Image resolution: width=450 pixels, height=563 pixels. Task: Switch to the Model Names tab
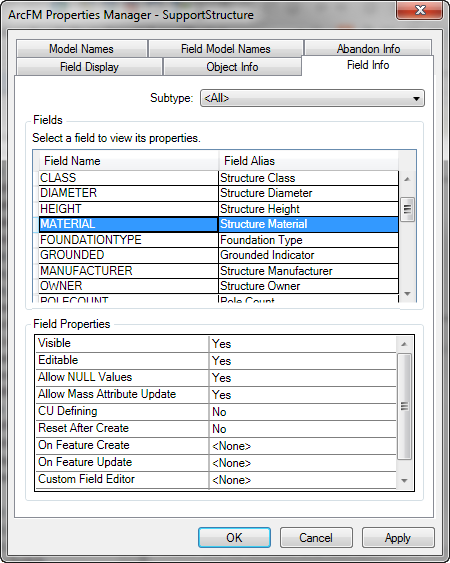[x=82, y=48]
